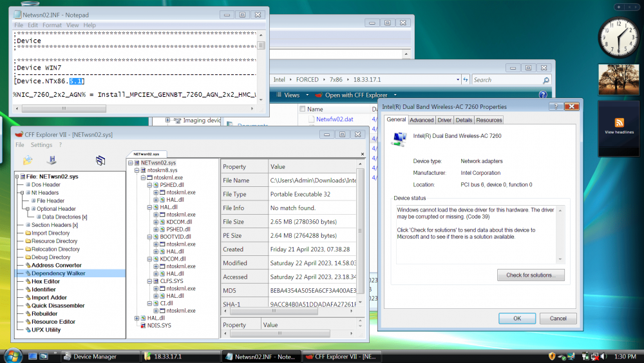644x363 pixels.
Task: Click OK in the Properties dialog
Action: [516, 318]
